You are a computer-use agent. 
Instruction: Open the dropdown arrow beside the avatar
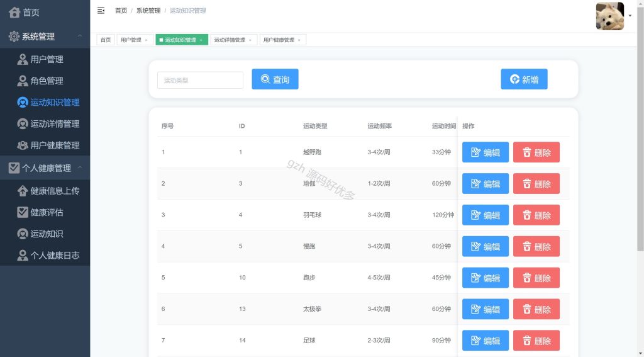630,16
